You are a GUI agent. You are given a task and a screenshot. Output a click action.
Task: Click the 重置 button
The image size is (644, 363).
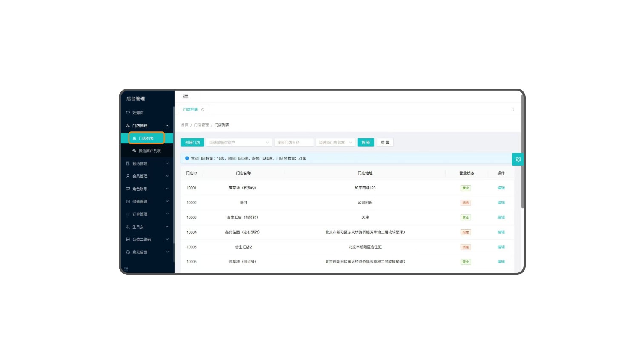[x=385, y=143]
